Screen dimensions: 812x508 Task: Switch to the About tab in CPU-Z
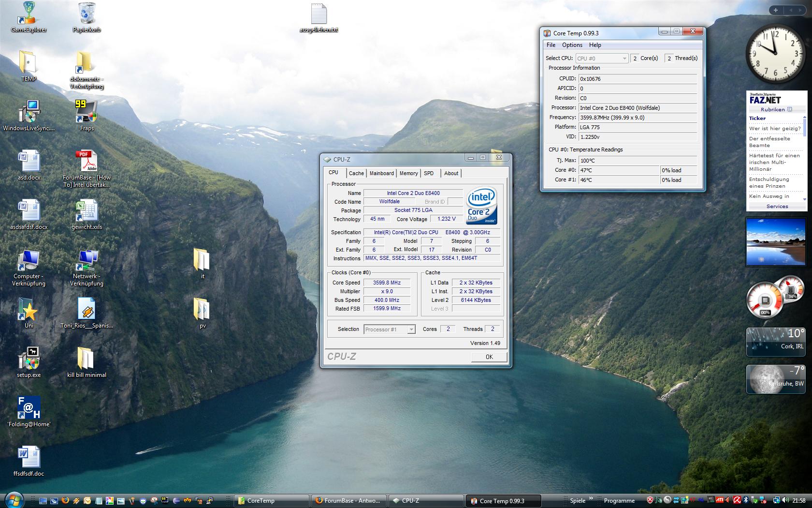coord(451,173)
